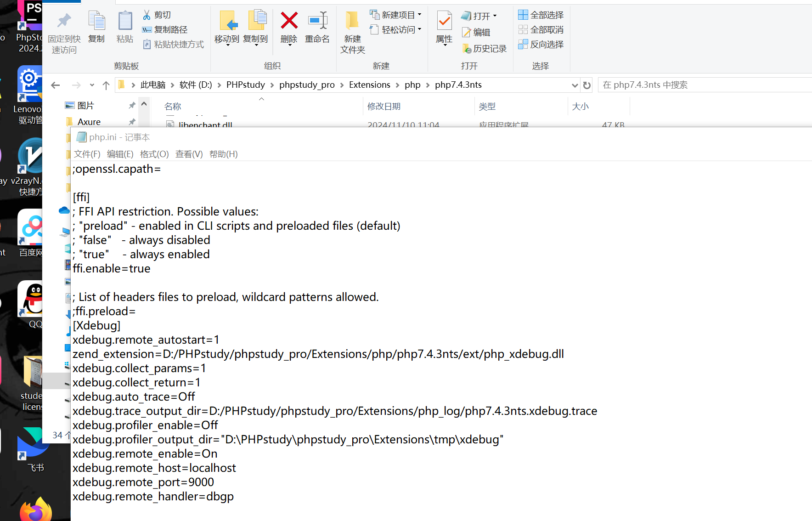Open Notepad's File menu
812x521 pixels.
click(x=87, y=154)
